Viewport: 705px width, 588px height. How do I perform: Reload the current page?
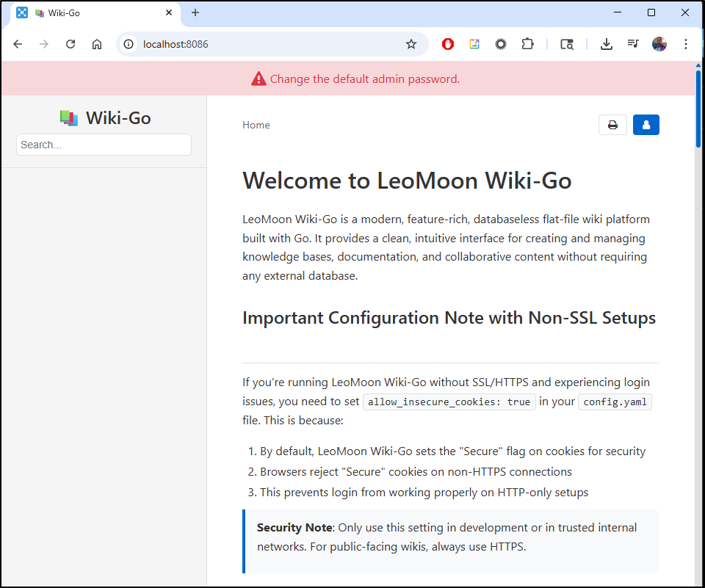[70, 44]
